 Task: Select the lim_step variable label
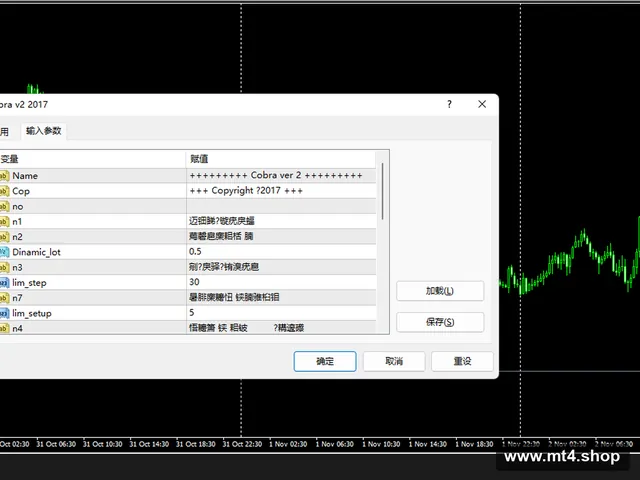[x=29, y=283]
